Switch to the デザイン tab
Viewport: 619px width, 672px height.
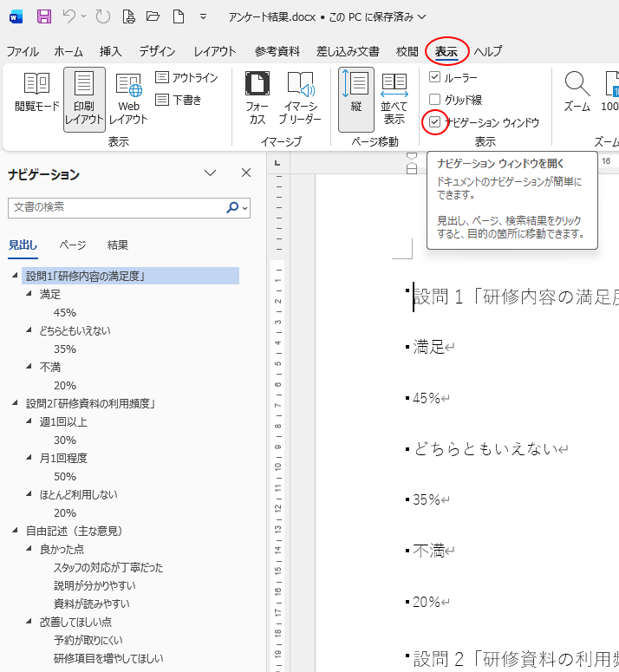click(x=157, y=51)
